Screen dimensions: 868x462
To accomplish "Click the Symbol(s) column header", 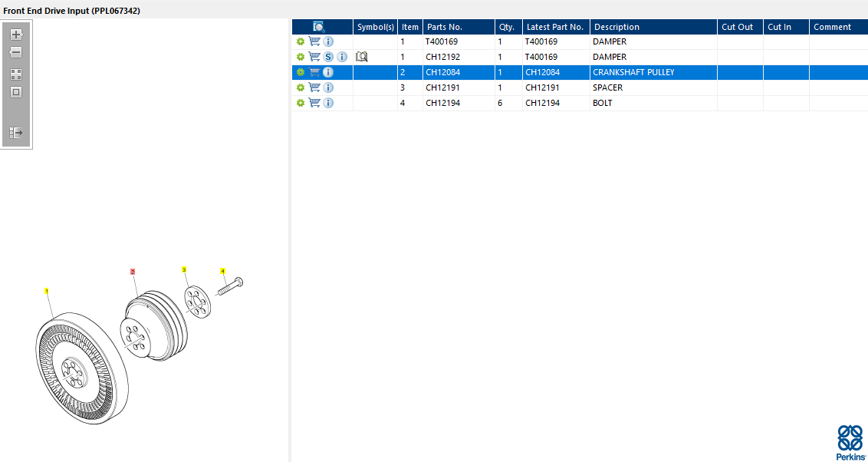I will [x=375, y=27].
